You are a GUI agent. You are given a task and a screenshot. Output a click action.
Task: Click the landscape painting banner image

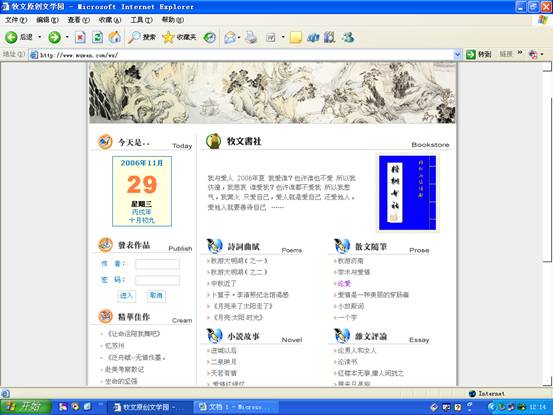[272, 93]
